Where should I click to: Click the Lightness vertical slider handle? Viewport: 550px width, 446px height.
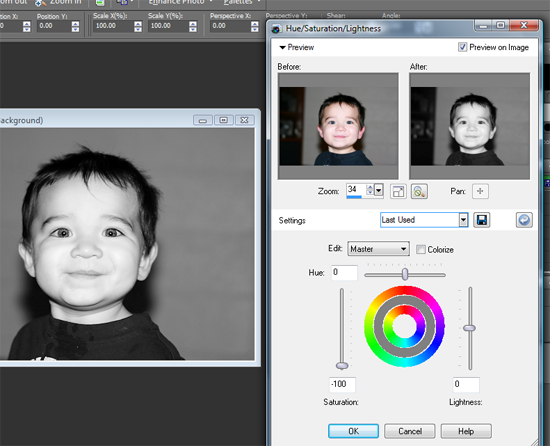469,328
